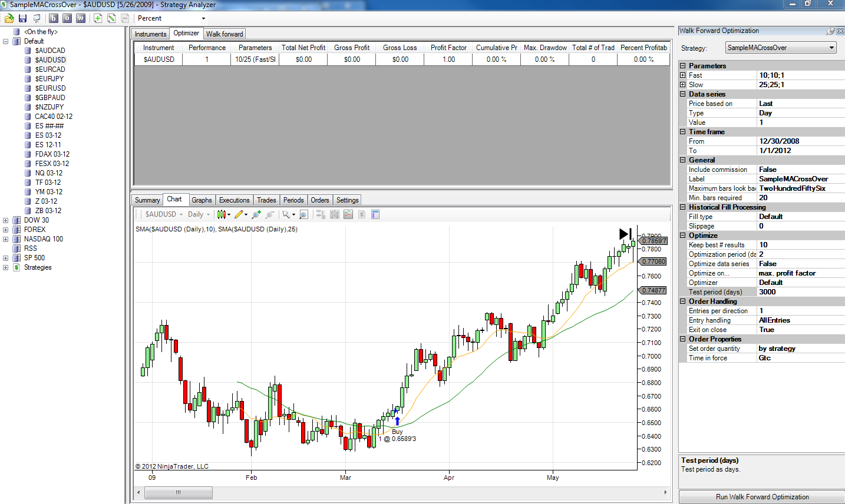845x504 pixels.
Task: Open the Graphs tab
Action: 202,200
